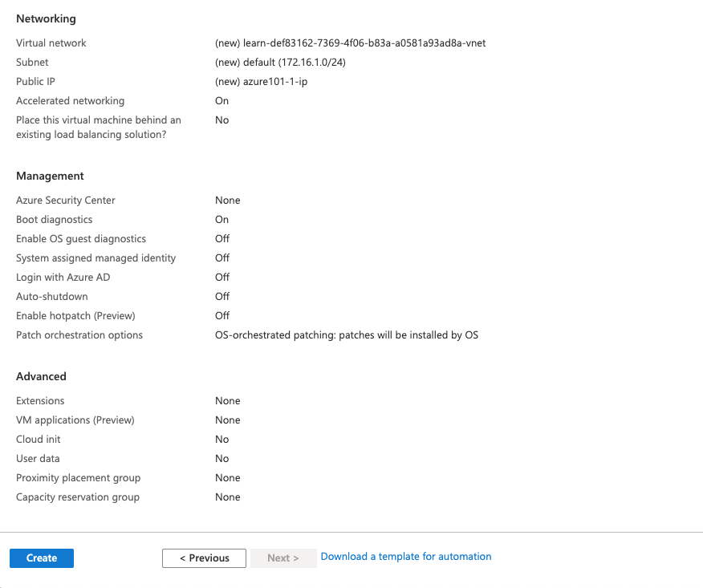The width and height of the screenshot is (703, 588).
Task: Click the subnet value default (172.16.1.0/24)
Action: [x=280, y=63]
